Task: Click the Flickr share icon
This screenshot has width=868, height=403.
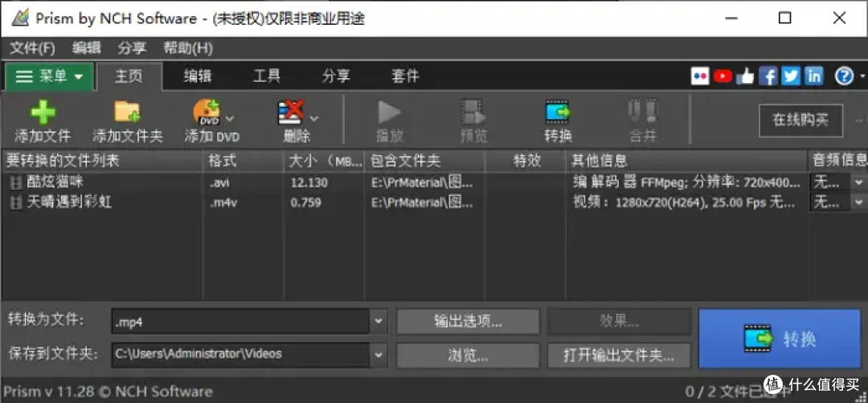Action: (x=700, y=76)
